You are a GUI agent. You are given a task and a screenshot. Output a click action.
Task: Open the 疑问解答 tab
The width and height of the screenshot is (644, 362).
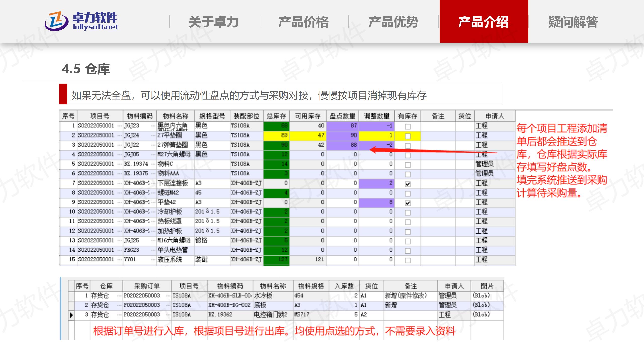click(573, 22)
